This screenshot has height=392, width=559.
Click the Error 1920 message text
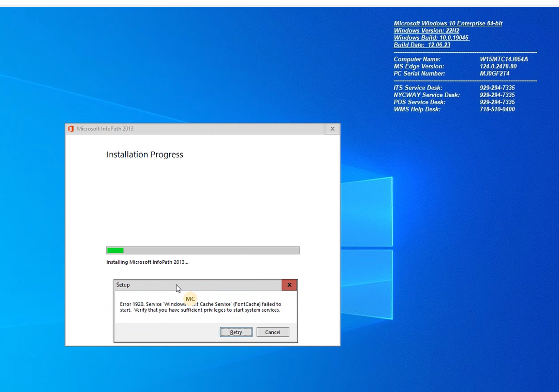tap(200, 307)
